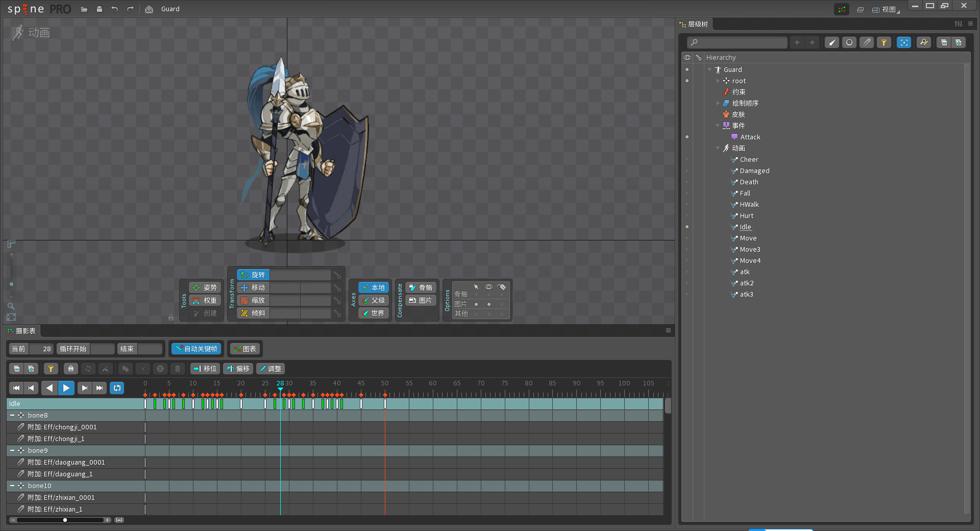The height and width of the screenshot is (531, 980).
Task: Open find and replace magnifier-pencil icon
Action: [924, 42]
